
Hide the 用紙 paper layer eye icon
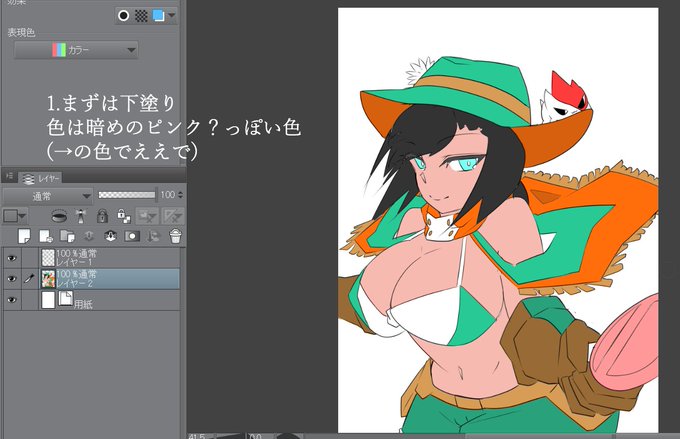coord(12,300)
